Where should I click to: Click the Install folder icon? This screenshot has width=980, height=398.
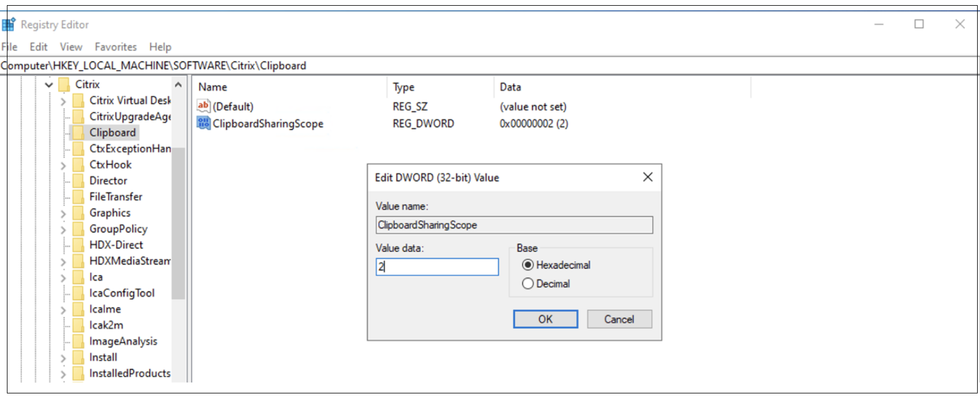79,358
